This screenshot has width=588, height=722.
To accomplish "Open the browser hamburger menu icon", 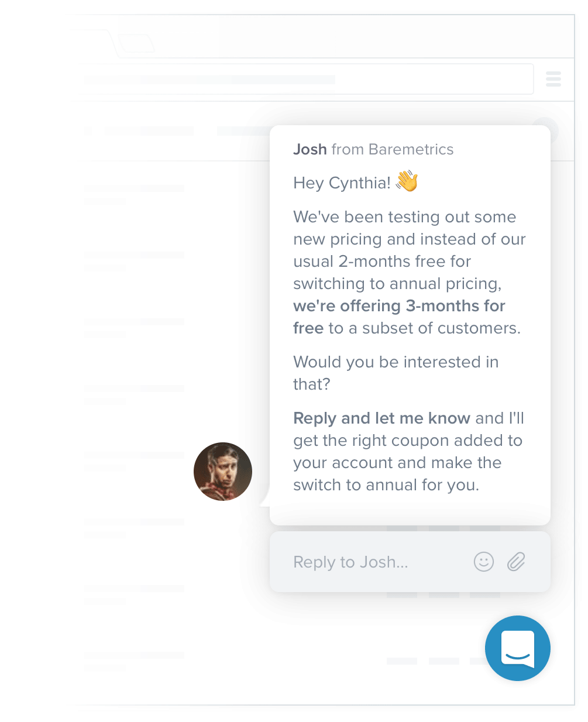I will point(553,79).
